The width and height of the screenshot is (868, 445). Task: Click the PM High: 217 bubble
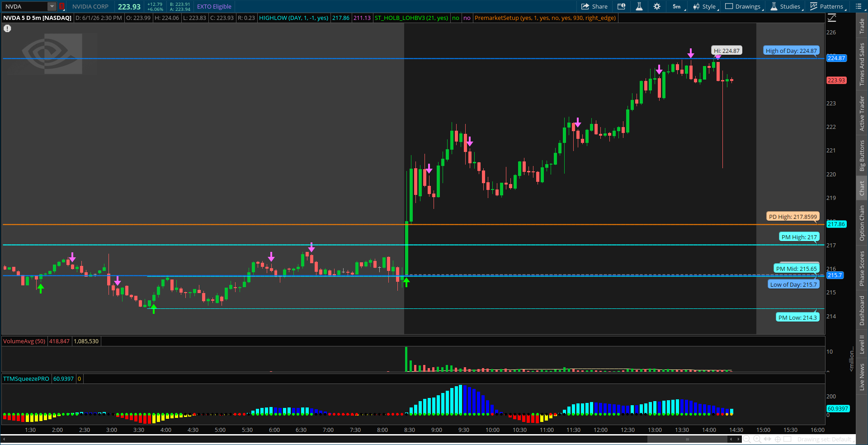799,237
